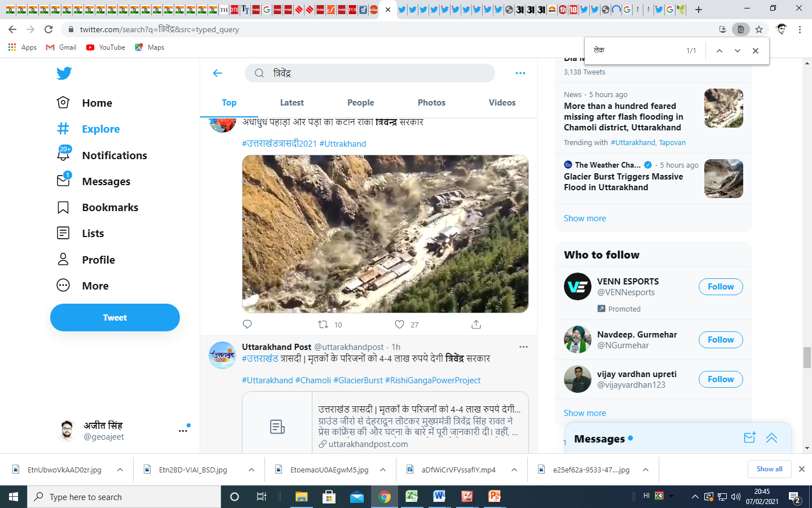Screen dimensions: 812x508
Task: Open the YouTube bookmark
Action: [106, 47]
